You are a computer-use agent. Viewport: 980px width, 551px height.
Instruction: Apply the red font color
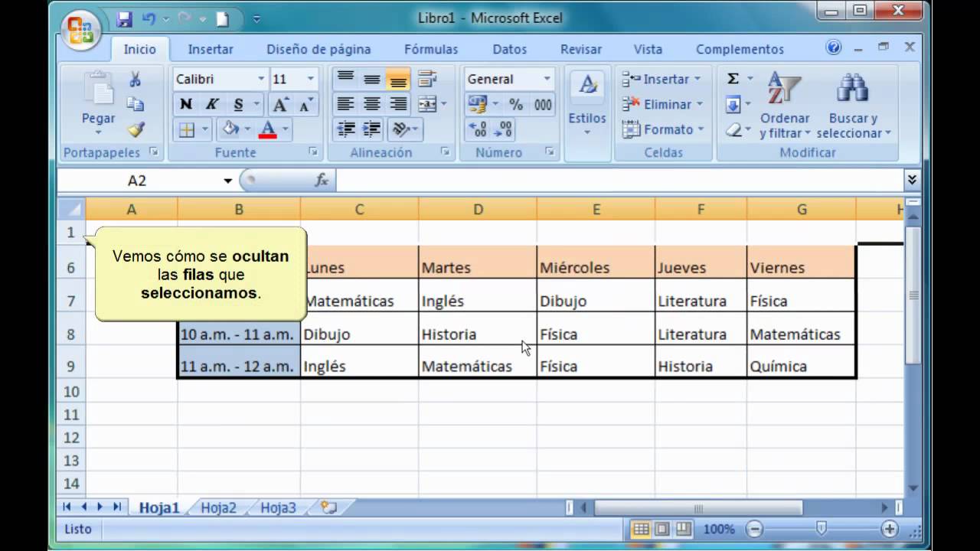click(268, 130)
